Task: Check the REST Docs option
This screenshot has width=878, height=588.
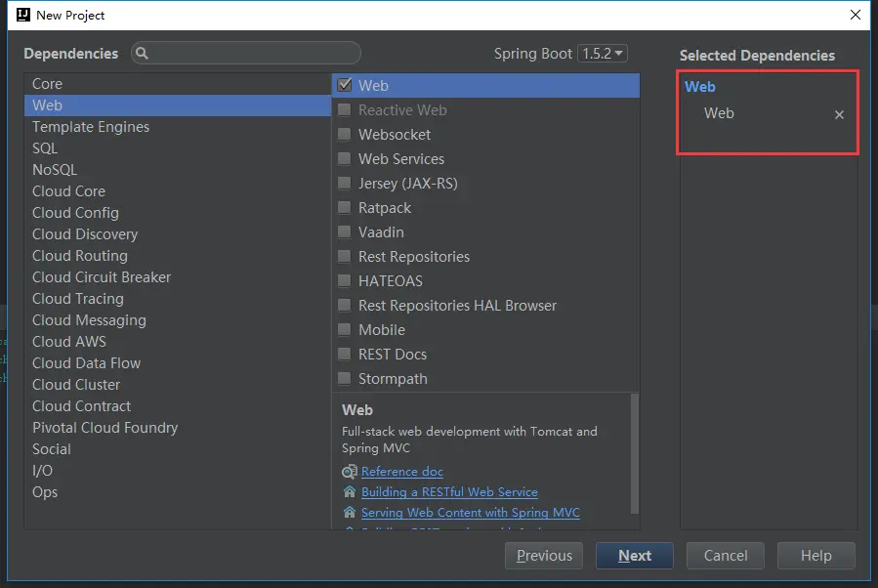Action: click(345, 354)
